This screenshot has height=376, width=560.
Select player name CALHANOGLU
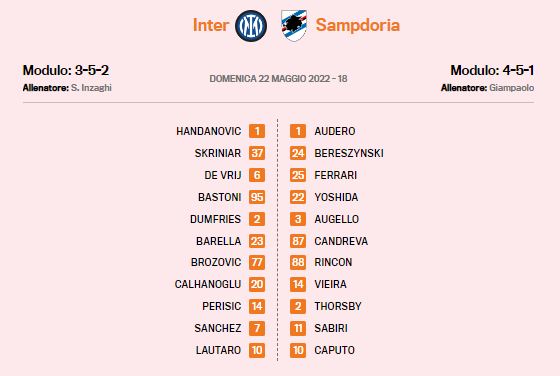coord(208,284)
